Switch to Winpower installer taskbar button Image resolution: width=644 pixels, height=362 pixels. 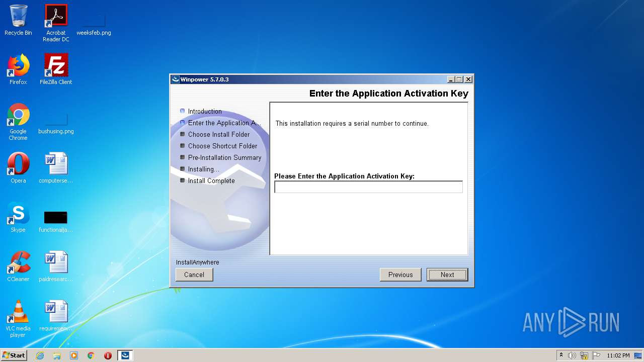pyautogui.click(x=125, y=355)
